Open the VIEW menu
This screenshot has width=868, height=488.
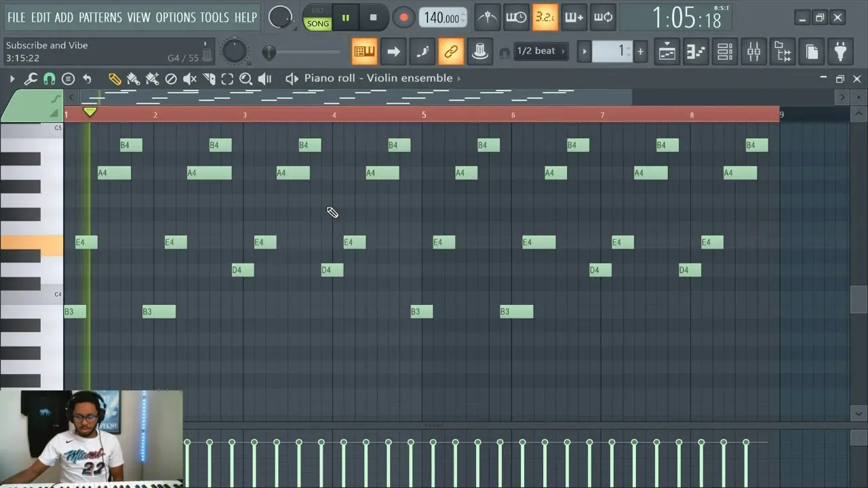coord(139,18)
